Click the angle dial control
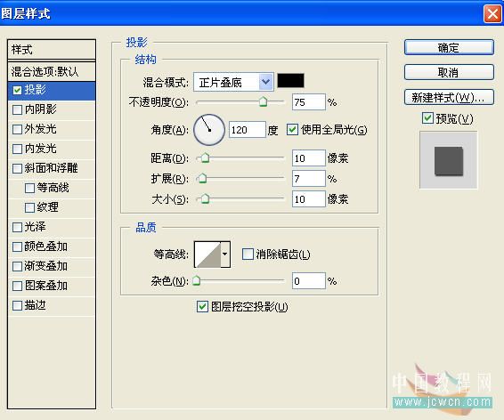The image size is (504, 420). pyautogui.click(x=209, y=130)
